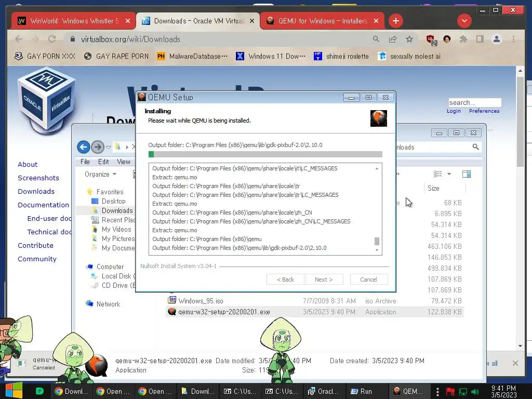The image size is (532, 399).
Task: Go back in Chrome history
Action: [19, 39]
